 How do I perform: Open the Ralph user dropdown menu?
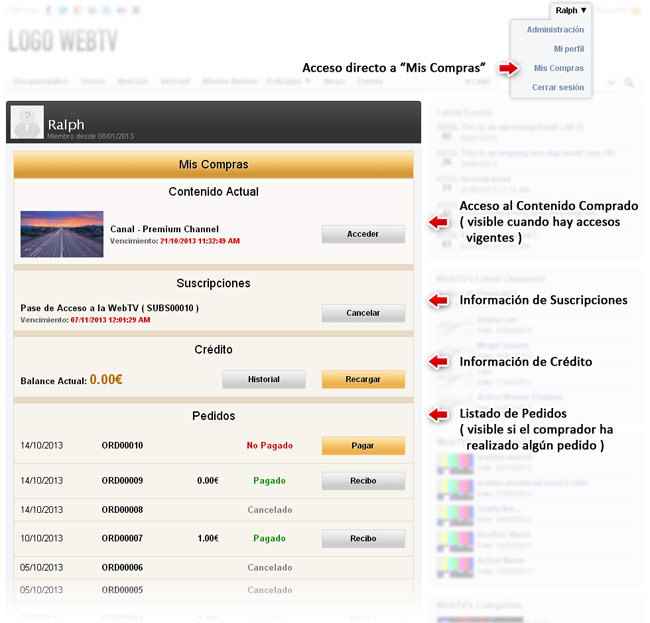pos(571,11)
